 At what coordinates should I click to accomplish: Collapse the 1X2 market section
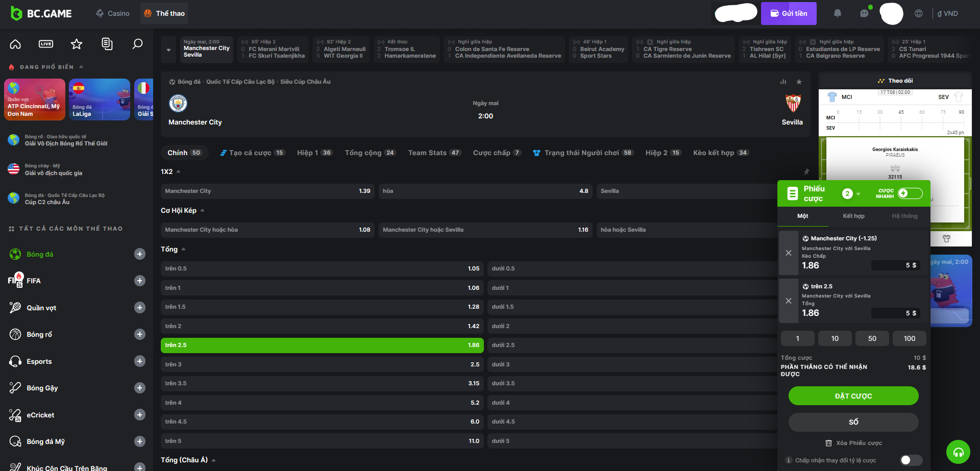(x=178, y=172)
